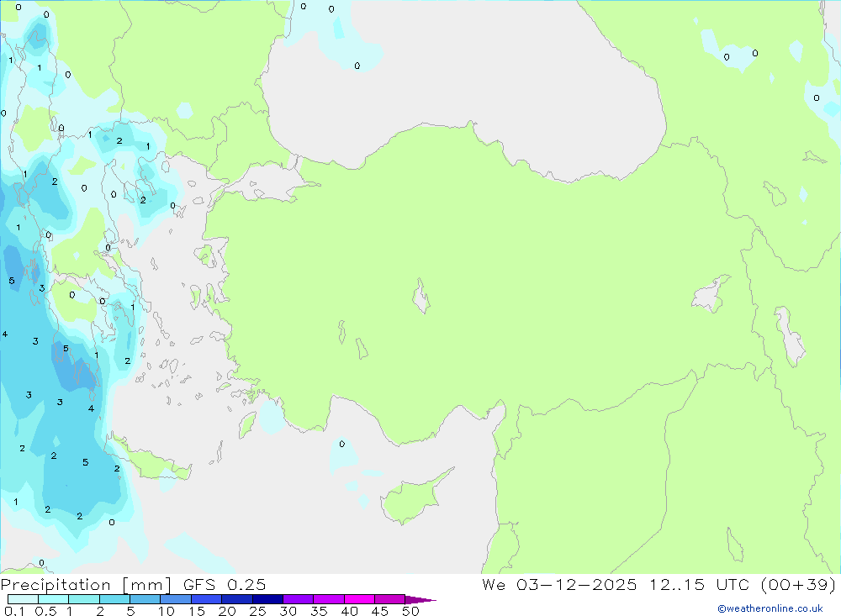
Task: Choose the 20–25 mm dark blue legend swatch
Action: [237, 599]
